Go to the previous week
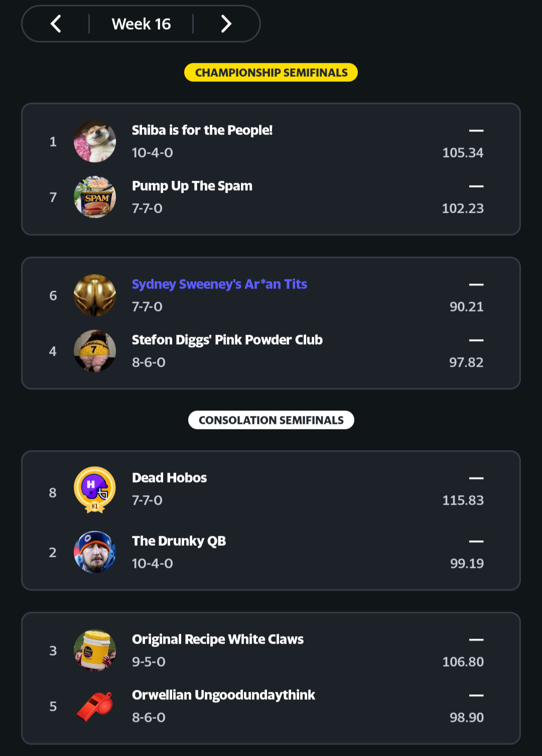This screenshot has height=756, width=542. point(56,24)
